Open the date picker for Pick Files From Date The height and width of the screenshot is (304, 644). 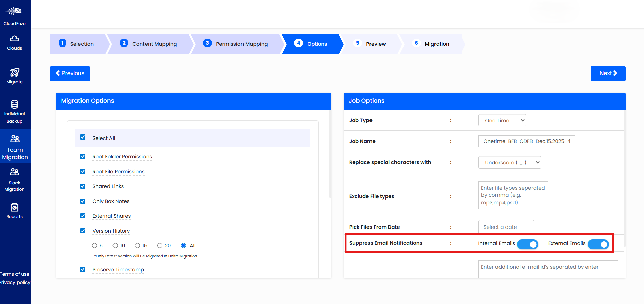(506, 227)
